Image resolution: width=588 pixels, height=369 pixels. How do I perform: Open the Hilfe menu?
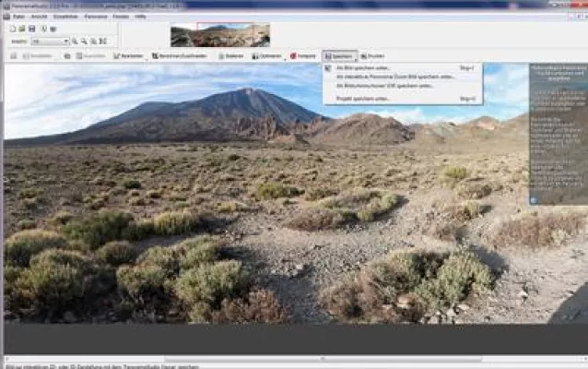141,17
